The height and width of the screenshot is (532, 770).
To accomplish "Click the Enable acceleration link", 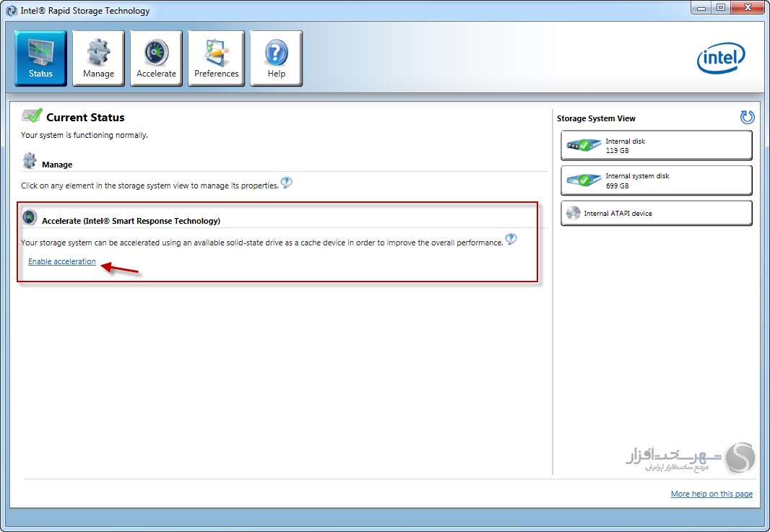I will click(62, 261).
